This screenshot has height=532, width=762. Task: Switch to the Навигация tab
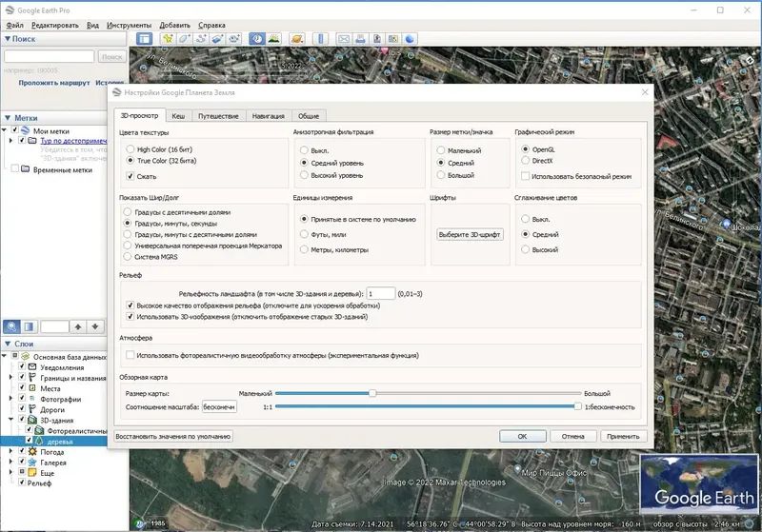tap(268, 115)
